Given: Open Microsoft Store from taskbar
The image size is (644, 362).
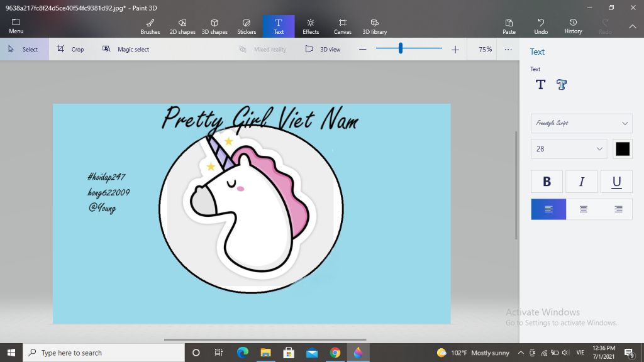Looking at the screenshot, I should pos(289,353).
